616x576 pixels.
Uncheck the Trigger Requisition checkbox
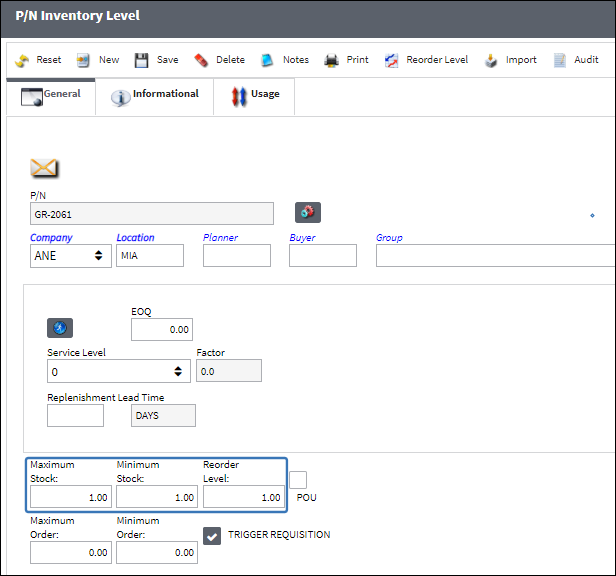[x=212, y=536]
